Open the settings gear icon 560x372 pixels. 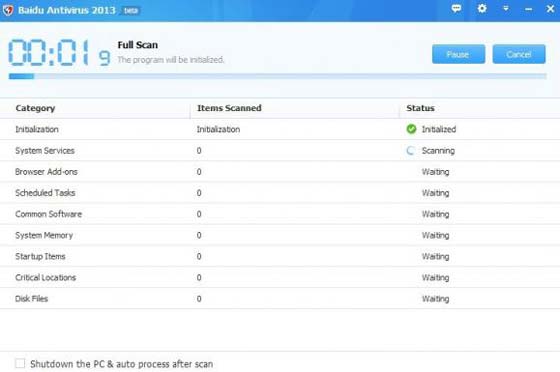point(482,8)
